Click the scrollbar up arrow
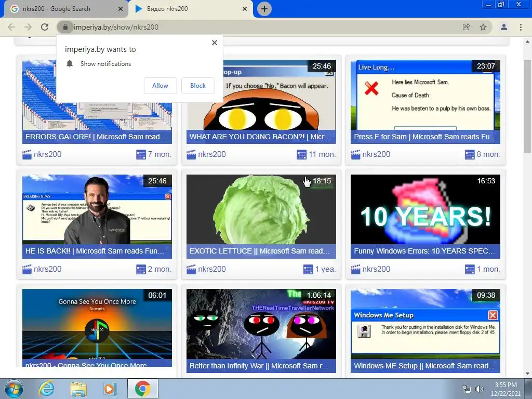The image size is (532, 399). [528, 42]
